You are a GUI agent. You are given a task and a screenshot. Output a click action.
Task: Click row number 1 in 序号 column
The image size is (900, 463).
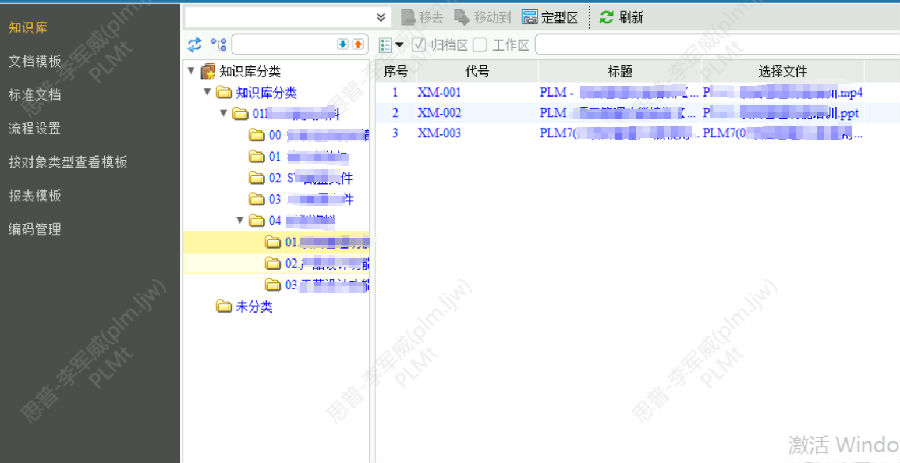(x=395, y=92)
